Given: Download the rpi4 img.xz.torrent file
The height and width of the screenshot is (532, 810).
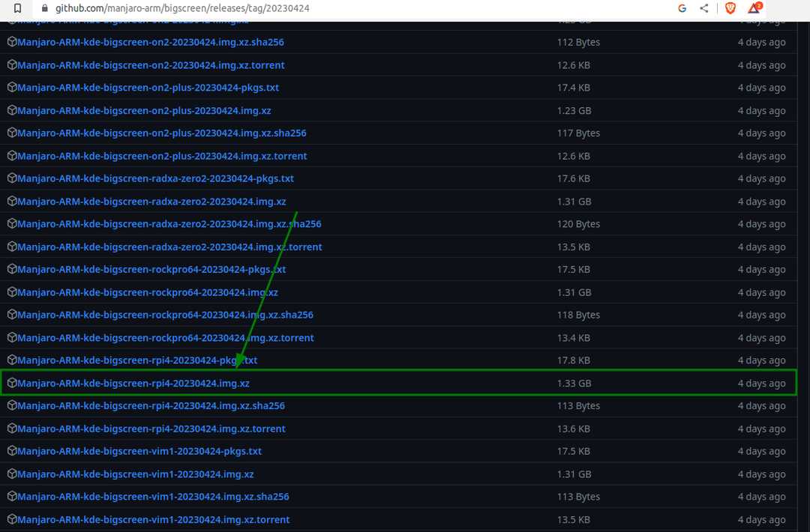Looking at the screenshot, I should [x=151, y=429].
